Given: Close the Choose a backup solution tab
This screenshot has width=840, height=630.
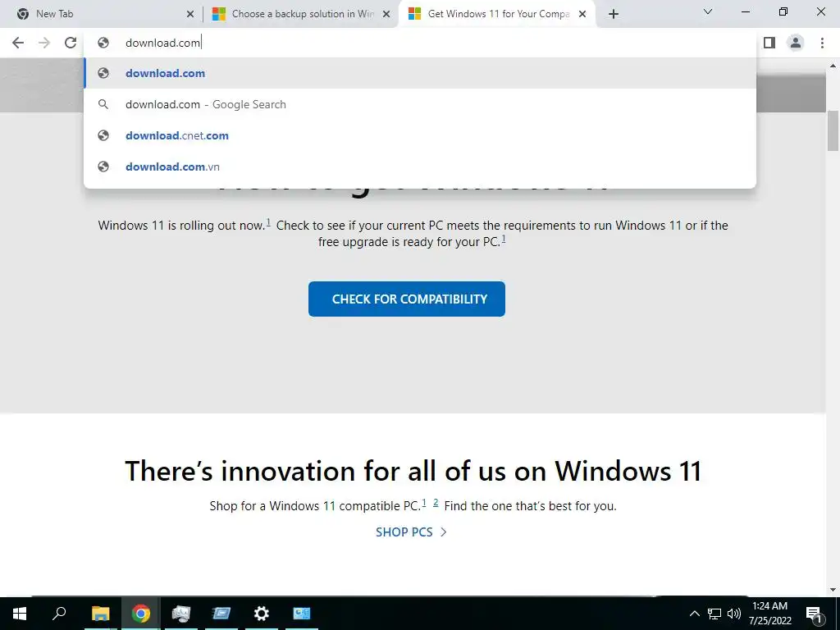Looking at the screenshot, I should 386,15.
